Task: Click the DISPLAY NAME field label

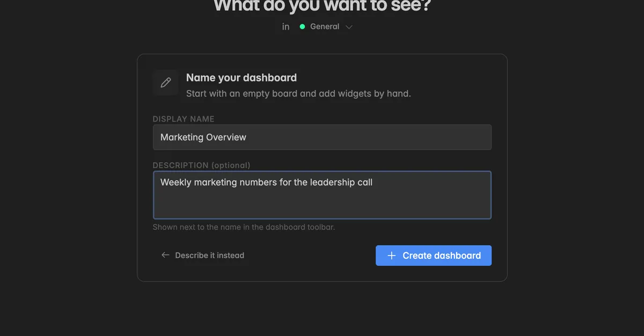Action: click(x=184, y=119)
